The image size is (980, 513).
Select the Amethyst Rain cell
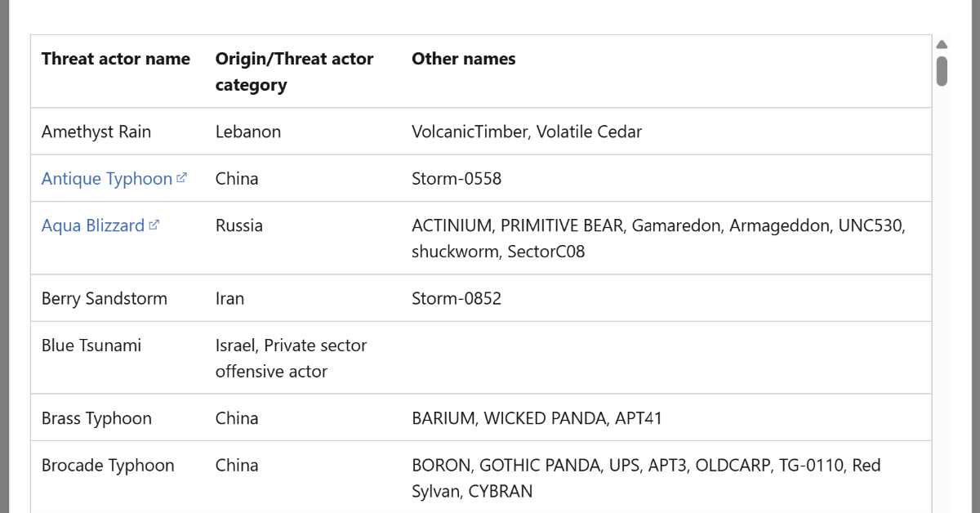point(96,132)
